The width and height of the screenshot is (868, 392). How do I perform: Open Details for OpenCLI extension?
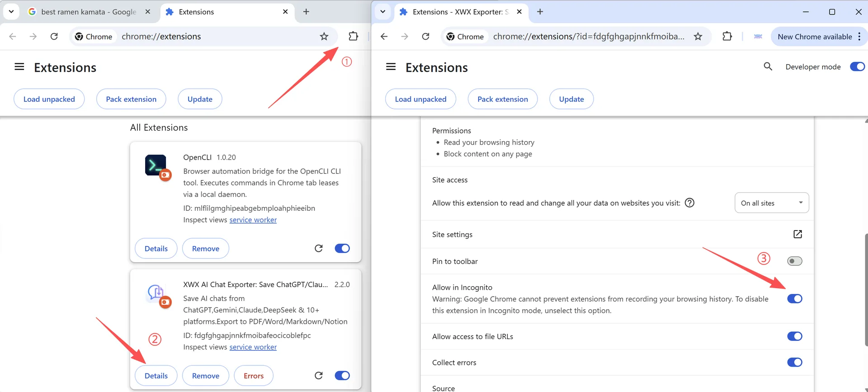tap(156, 248)
